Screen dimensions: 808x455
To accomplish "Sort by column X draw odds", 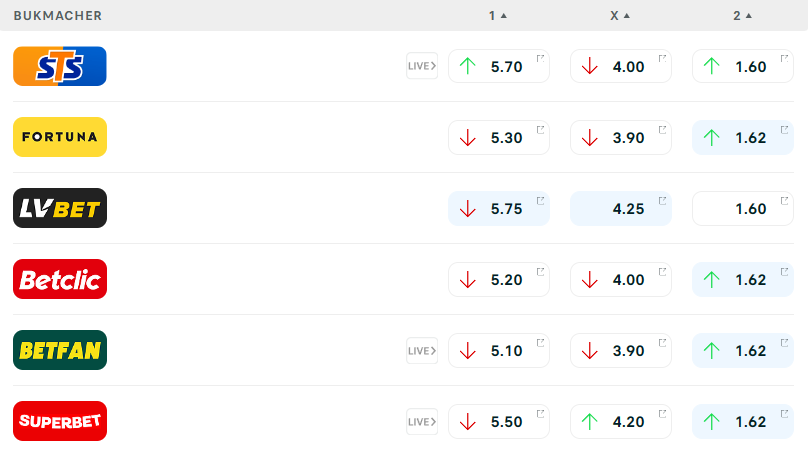I will [x=620, y=15].
